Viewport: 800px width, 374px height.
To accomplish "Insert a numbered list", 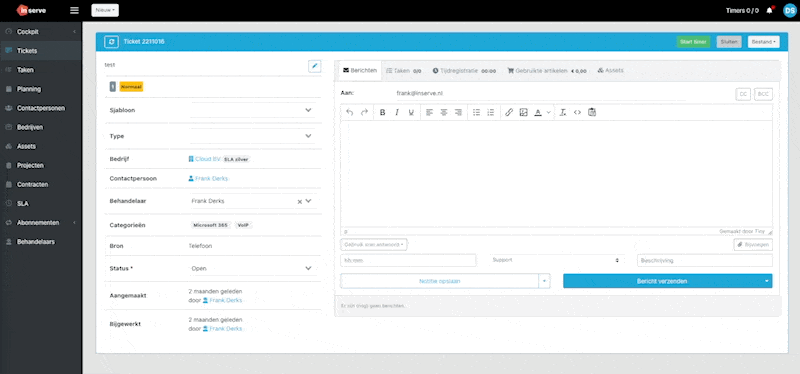I will 490,112.
